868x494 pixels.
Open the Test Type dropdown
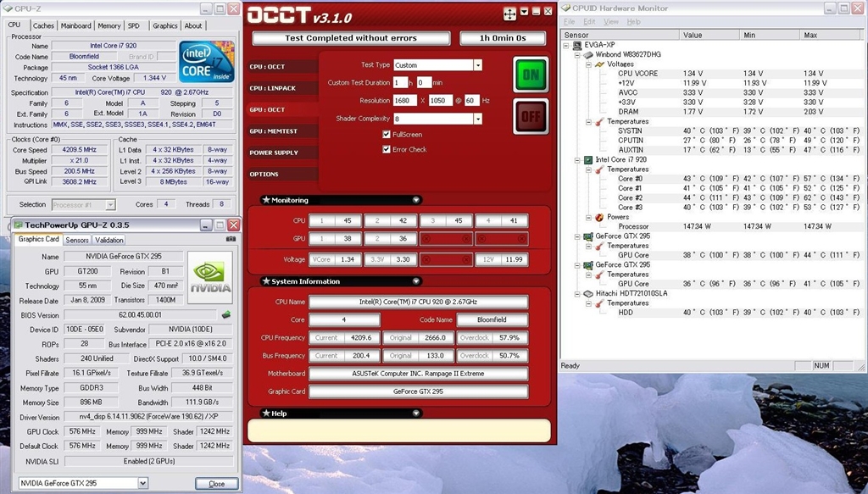(x=478, y=65)
